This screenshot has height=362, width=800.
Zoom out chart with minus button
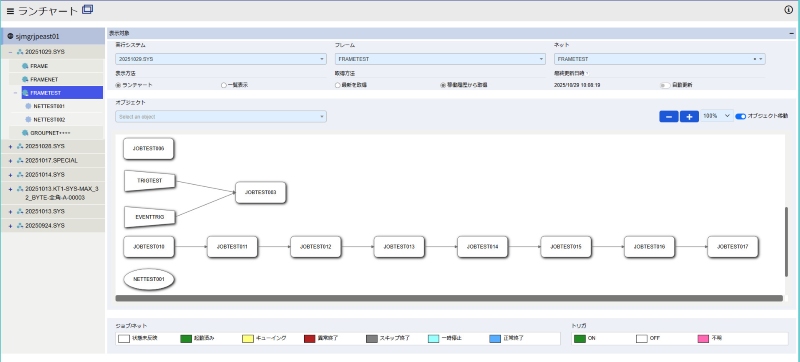pyautogui.click(x=668, y=117)
